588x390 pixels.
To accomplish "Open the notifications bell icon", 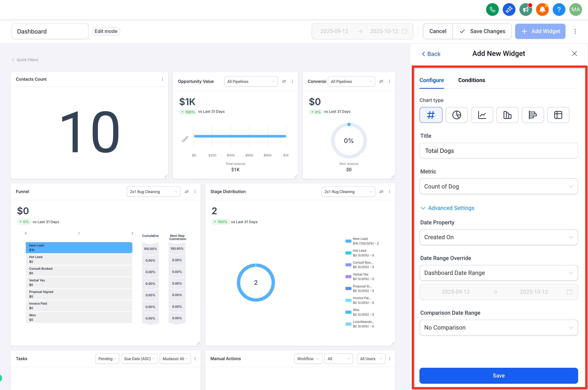I will 542,10.
